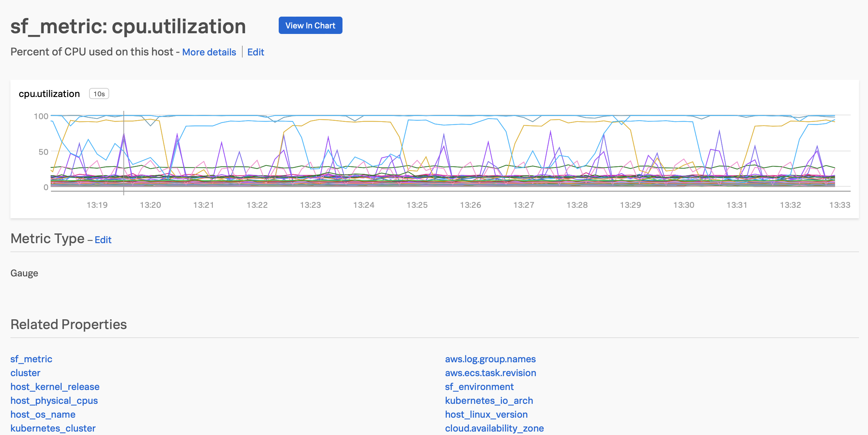Click the 13:31 time axis label
Image resolution: width=868 pixels, height=435 pixels.
(737, 205)
